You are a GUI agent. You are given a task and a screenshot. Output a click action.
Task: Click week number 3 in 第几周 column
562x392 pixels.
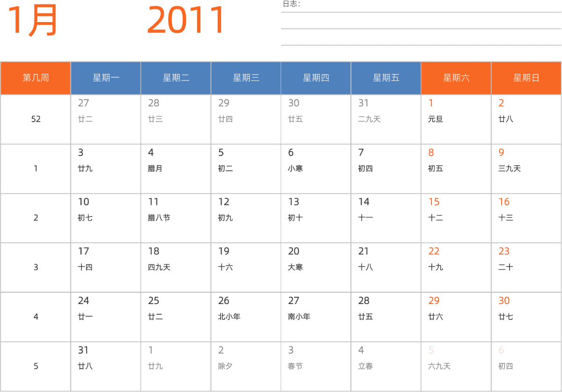click(x=36, y=268)
